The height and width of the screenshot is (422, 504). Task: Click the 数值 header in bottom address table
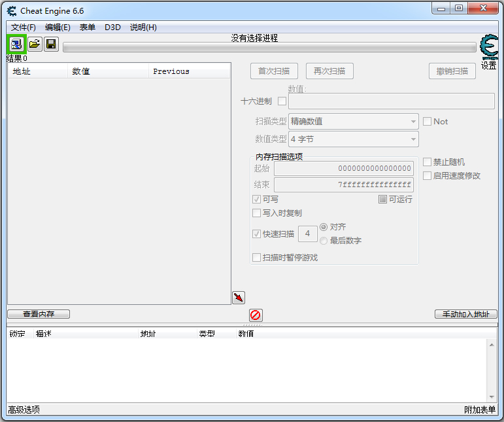point(246,334)
